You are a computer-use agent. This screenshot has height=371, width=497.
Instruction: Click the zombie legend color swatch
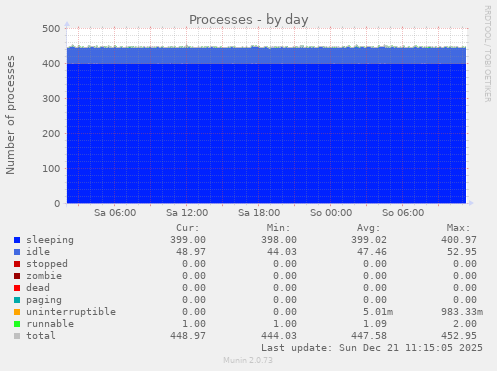tap(17, 276)
